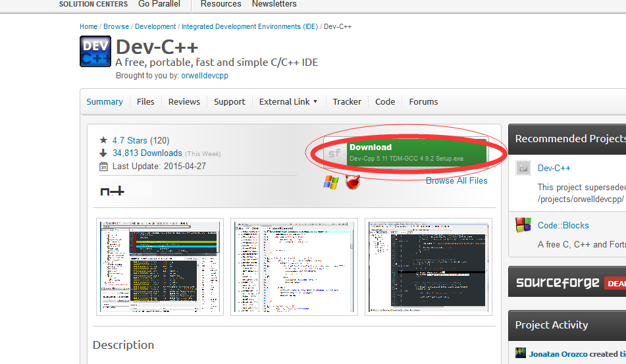Open the Reviews tab

pyautogui.click(x=184, y=102)
